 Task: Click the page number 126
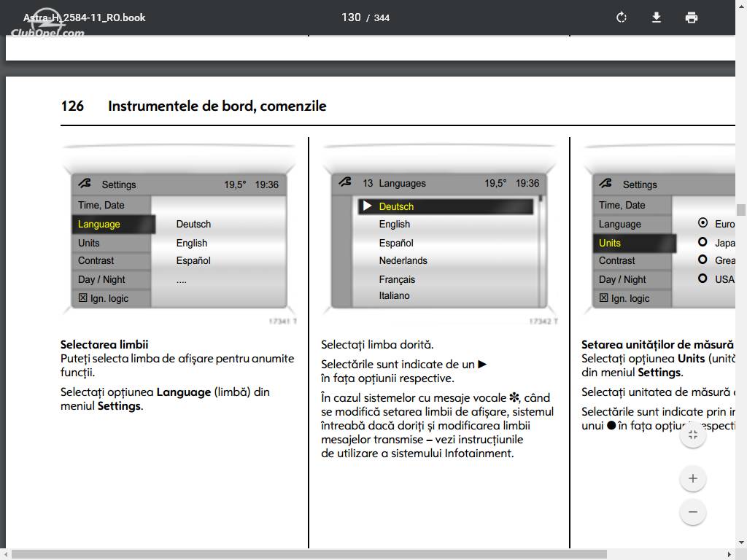click(72, 106)
